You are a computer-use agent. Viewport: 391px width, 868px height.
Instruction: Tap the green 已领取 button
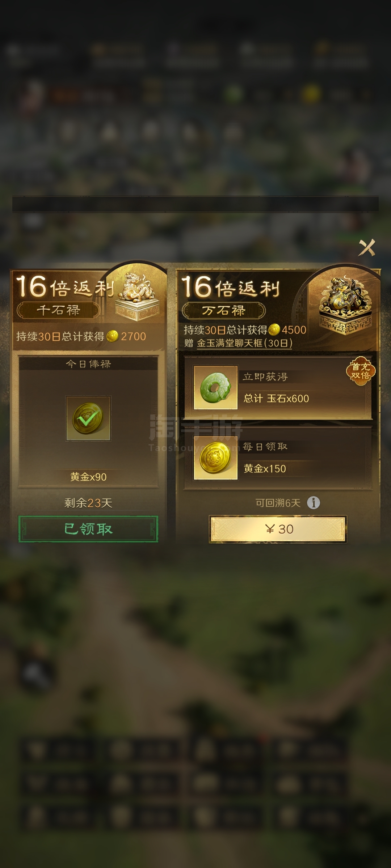coord(88,529)
